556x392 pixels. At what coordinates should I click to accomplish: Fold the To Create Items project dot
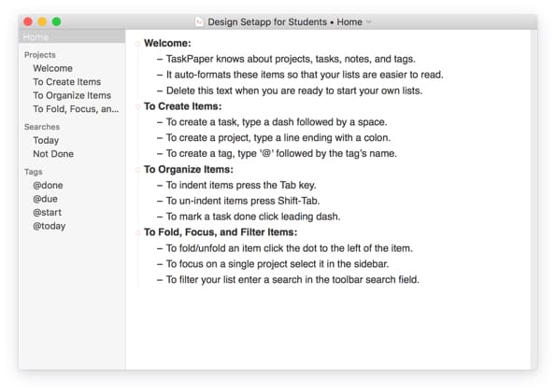[x=137, y=107]
